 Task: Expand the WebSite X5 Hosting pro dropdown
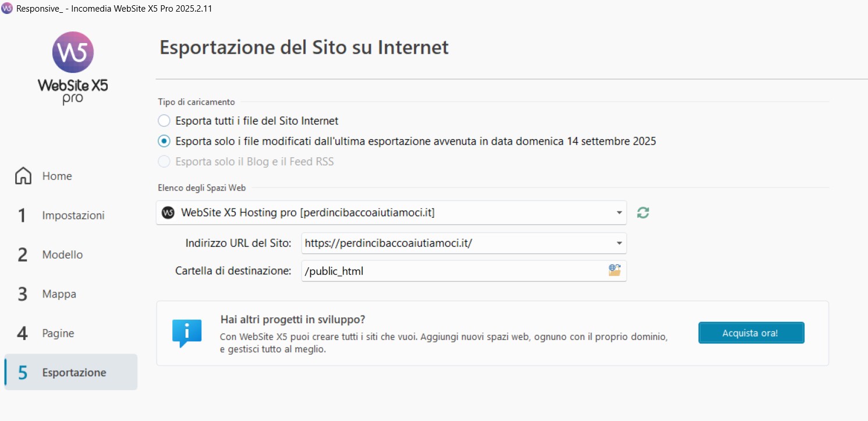(619, 213)
